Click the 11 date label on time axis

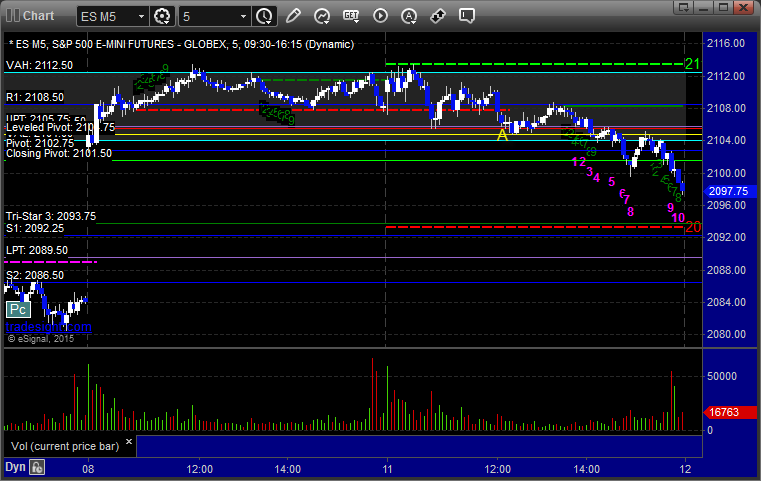(x=387, y=469)
